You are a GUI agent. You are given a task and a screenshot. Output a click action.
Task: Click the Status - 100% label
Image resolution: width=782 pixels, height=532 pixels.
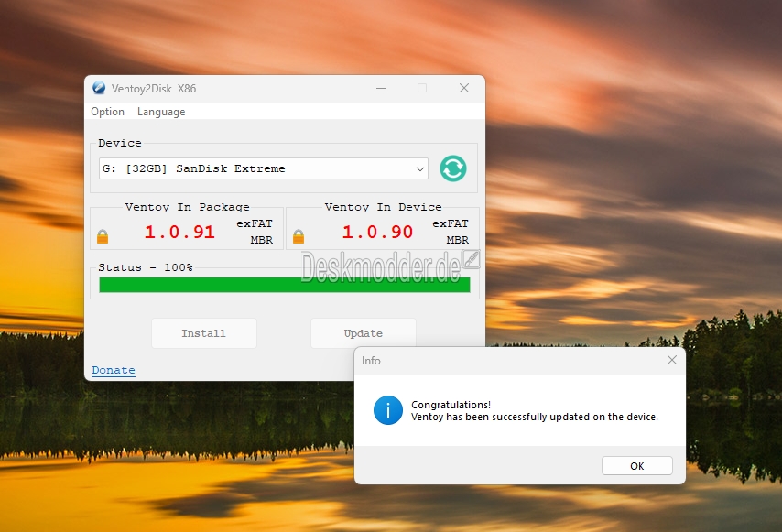click(145, 267)
